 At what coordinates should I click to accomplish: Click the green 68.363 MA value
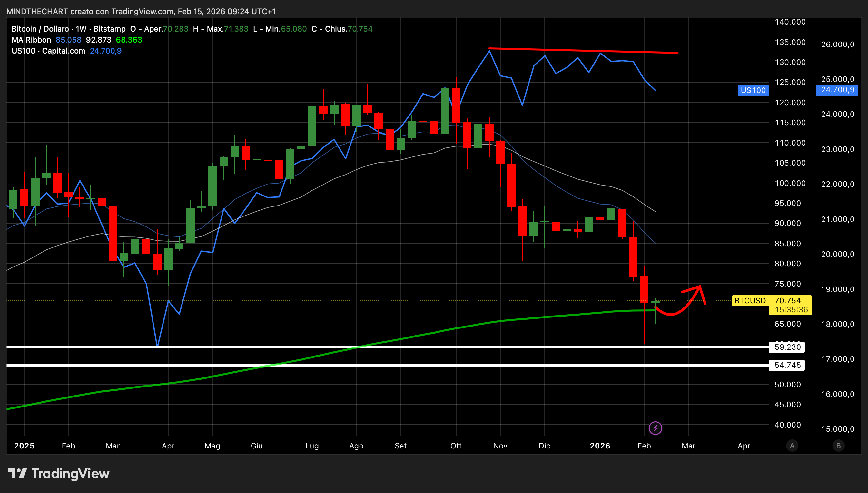[129, 40]
